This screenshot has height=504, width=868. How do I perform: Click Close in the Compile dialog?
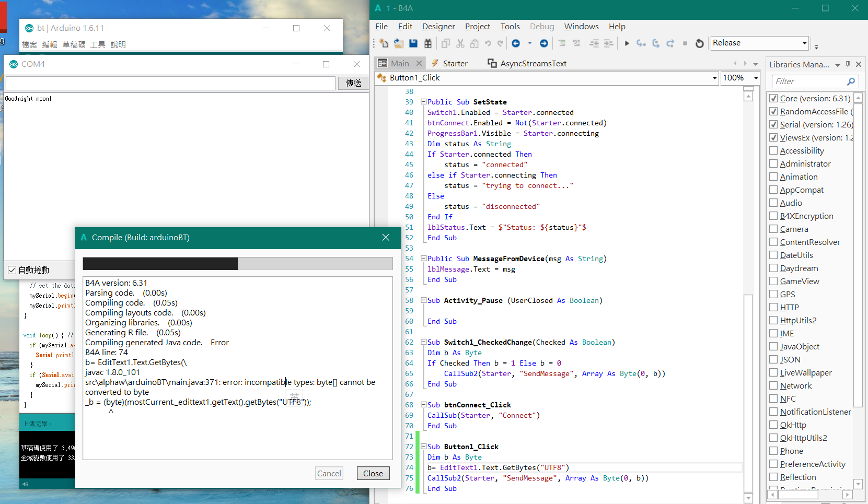(x=373, y=473)
